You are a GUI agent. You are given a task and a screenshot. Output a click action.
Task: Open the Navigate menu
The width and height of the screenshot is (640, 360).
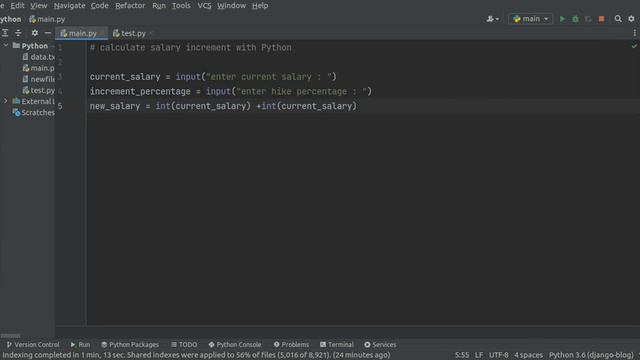(69, 6)
